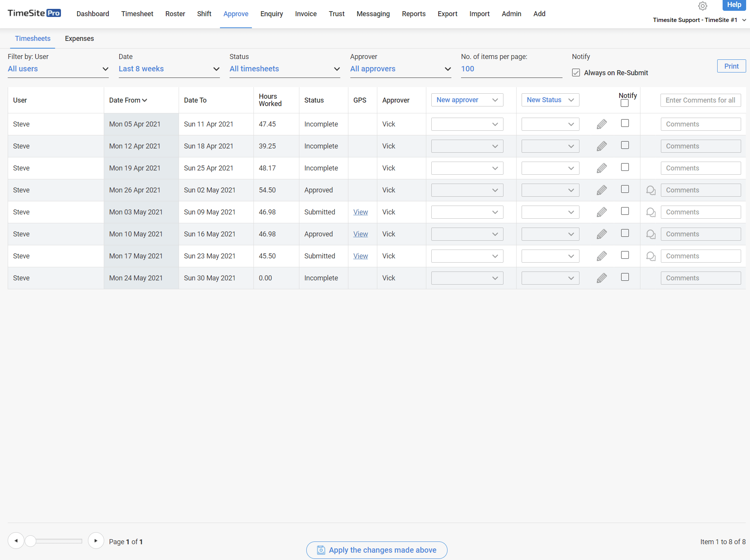Click the attachment paperclip for Mon 03 May 2021
This screenshot has width=750, height=560.
pos(601,212)
